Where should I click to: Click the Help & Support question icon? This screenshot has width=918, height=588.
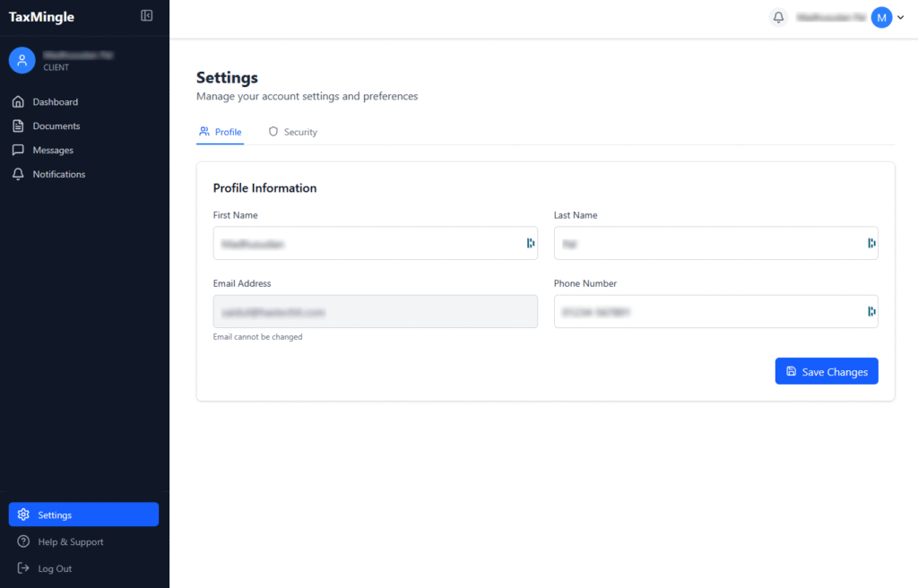23,542
